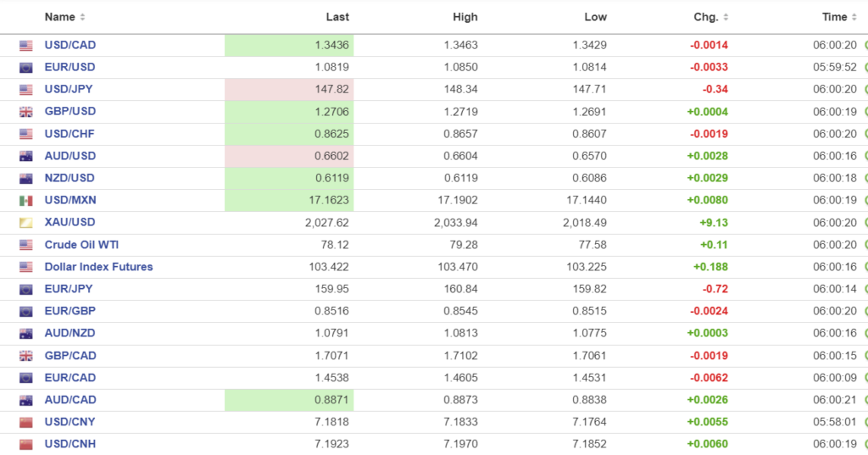The image size is (868, 455).
Task: Click the gold bar icon next to XAU/USD
Action: tap(26, 223)
